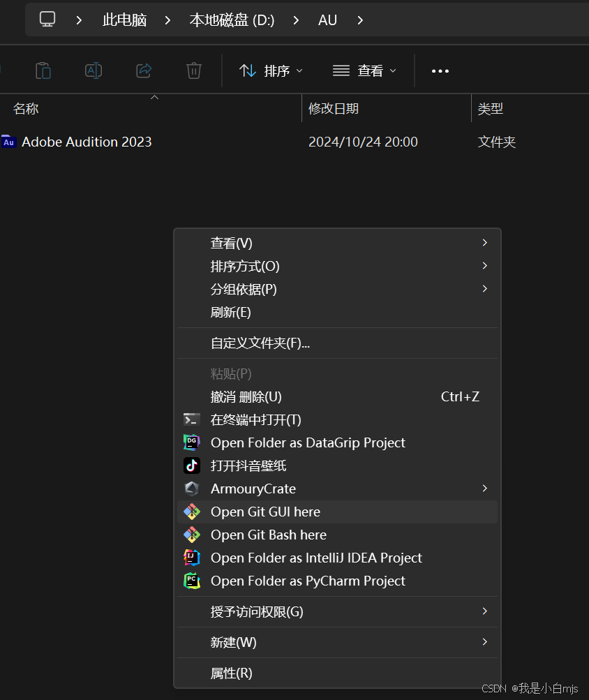Click the Au folder icon of Adobe Audition 2023
Screen dimensions: 589x700
click(x=8, y=142)
